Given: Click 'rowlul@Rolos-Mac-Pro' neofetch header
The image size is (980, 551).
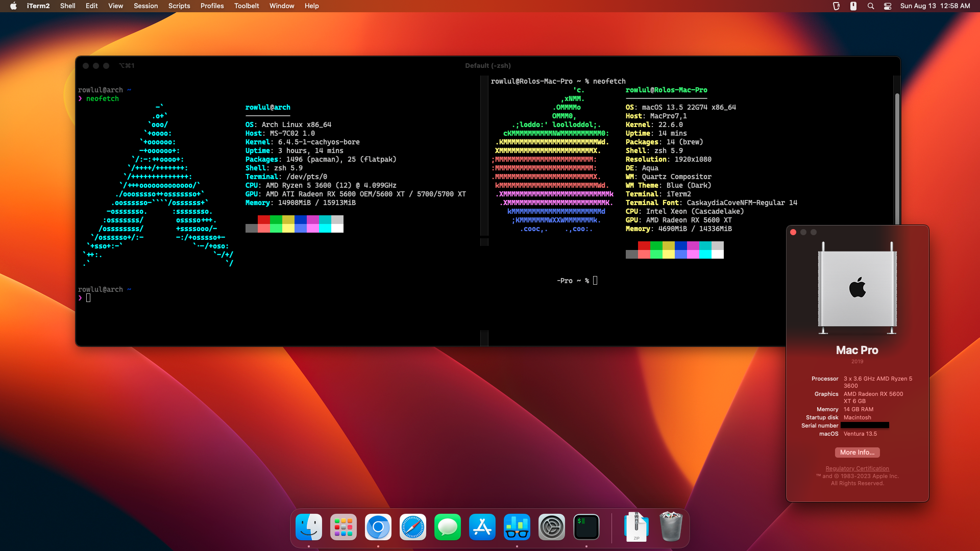Looking at the screenshot, I should [667, 90].
